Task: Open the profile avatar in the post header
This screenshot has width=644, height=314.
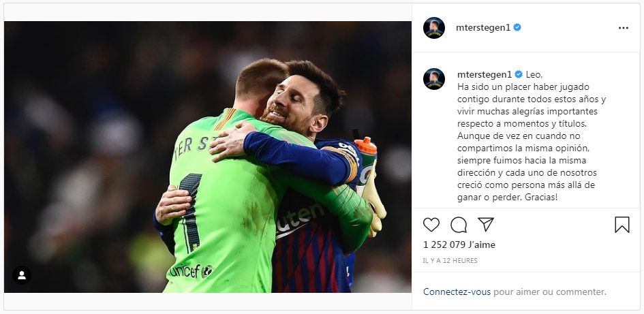Action: pos(434,28)
